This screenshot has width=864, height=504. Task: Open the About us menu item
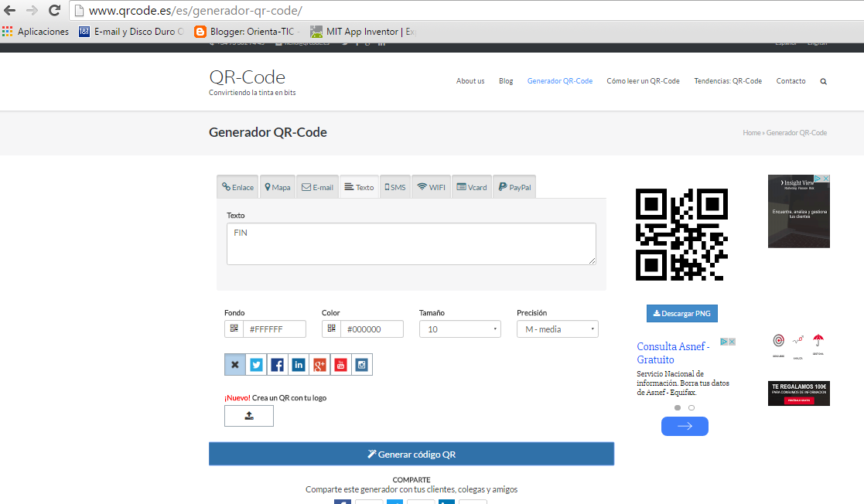(470, 81)
